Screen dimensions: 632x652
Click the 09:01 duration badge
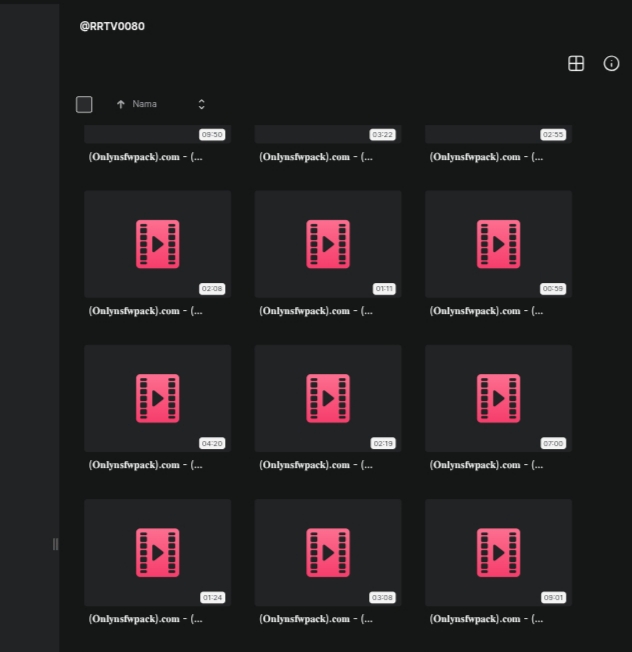coord(553,598)
